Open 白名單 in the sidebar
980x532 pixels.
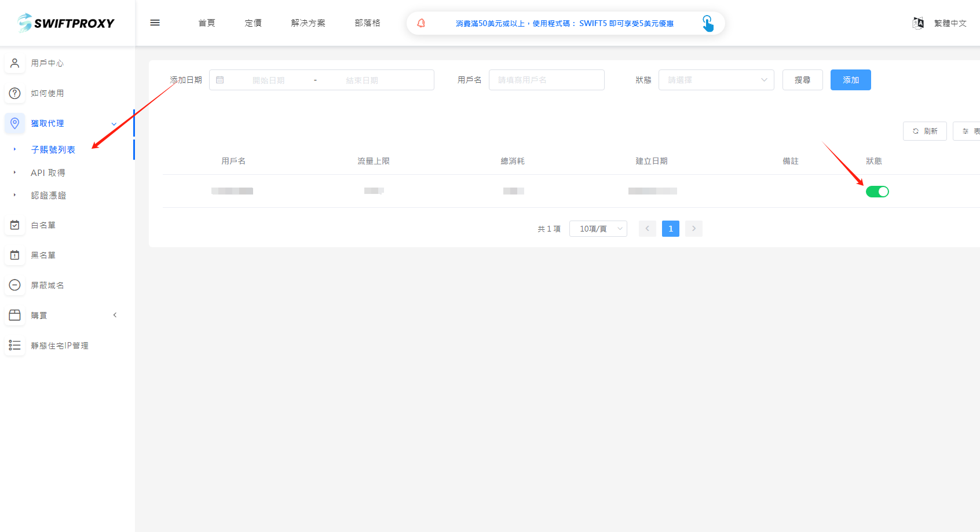[x=43, y=225]
